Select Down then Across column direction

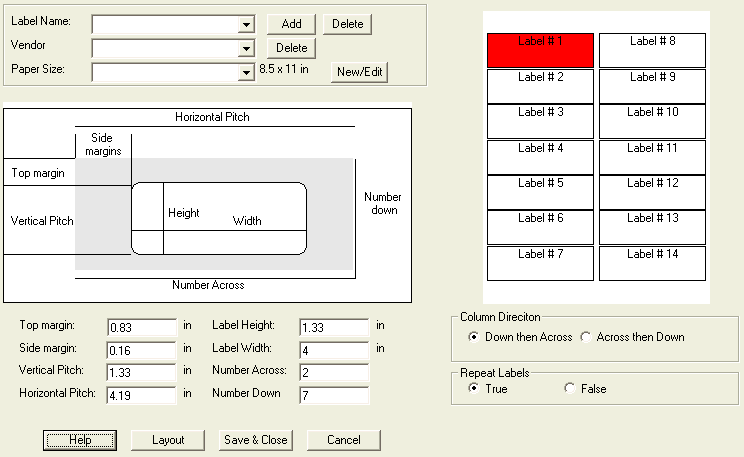point(473,337)
